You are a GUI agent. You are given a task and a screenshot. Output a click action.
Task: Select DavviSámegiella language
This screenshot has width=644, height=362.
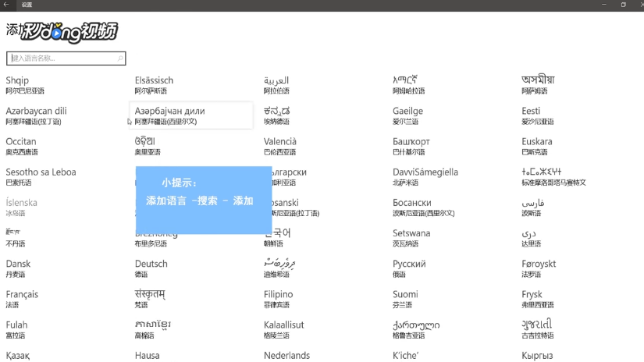425,177
